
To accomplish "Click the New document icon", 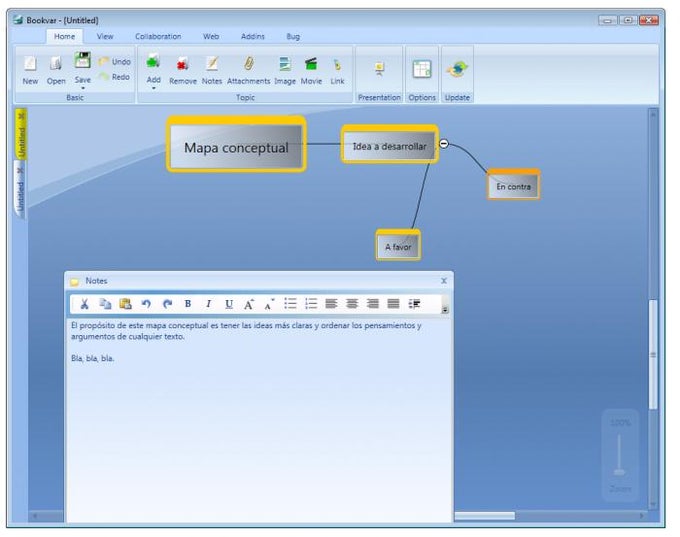I will [30, 64].
